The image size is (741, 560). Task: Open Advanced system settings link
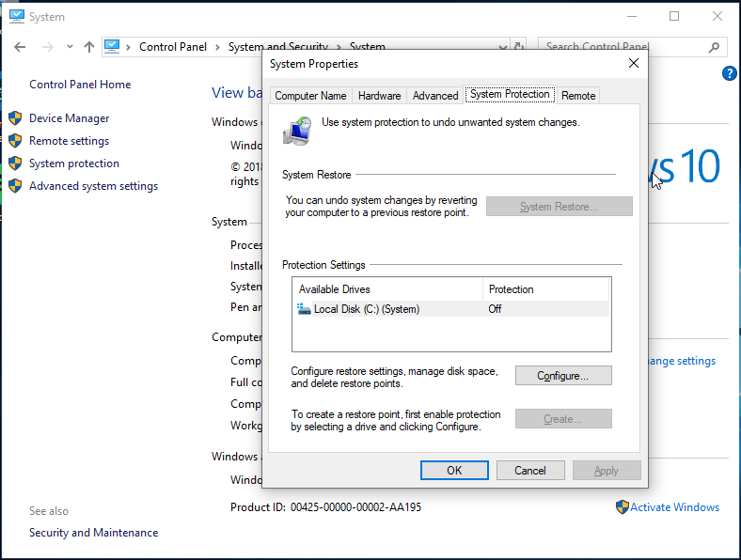pyautogui.click(x=94, y=186)
